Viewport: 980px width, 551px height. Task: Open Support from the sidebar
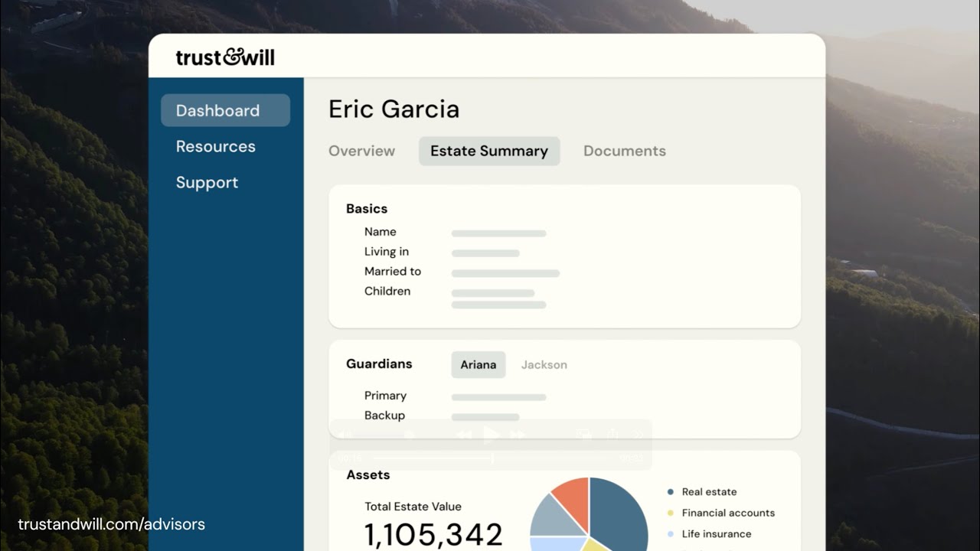pyautogui.click(x=207, y=182)
